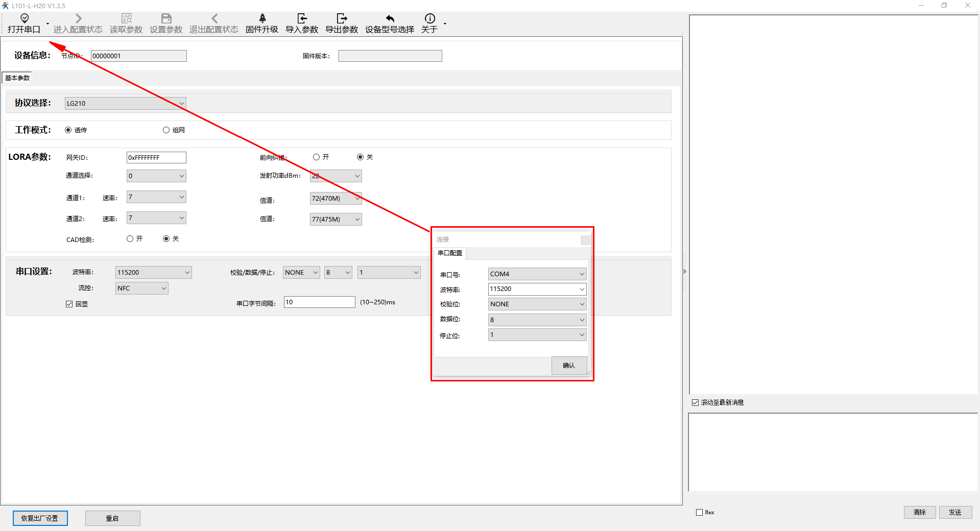The image size is (980, 531).
Task: Click the 恢复出厂设置 factory reset button
Action: click(40, 518)
